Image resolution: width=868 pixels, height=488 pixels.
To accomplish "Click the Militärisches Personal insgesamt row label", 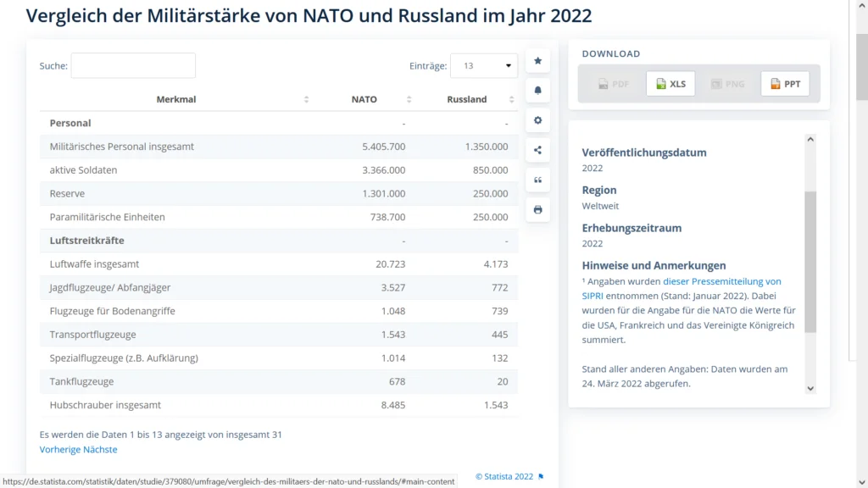I will [122, 147].
